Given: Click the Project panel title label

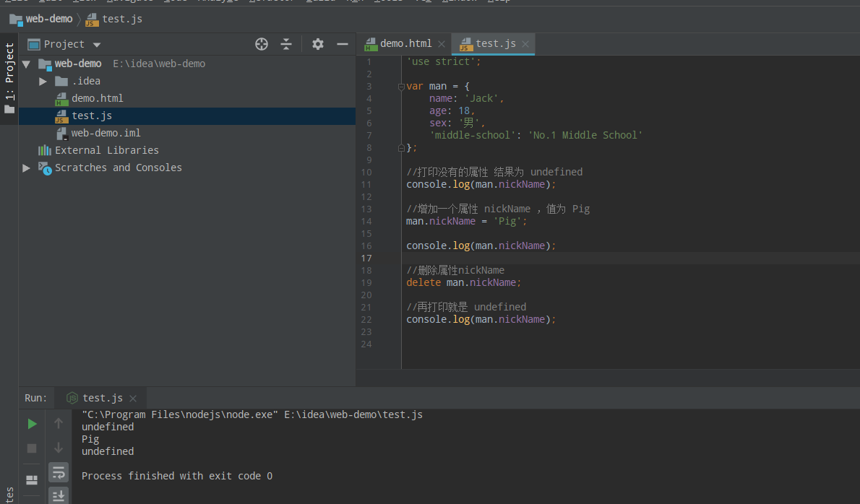Looking at the screenshot, I should click(x=64, y=44).
